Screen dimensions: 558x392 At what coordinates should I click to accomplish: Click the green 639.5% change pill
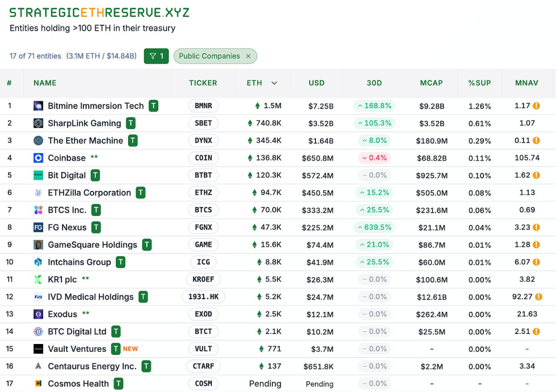pos(374,227)
